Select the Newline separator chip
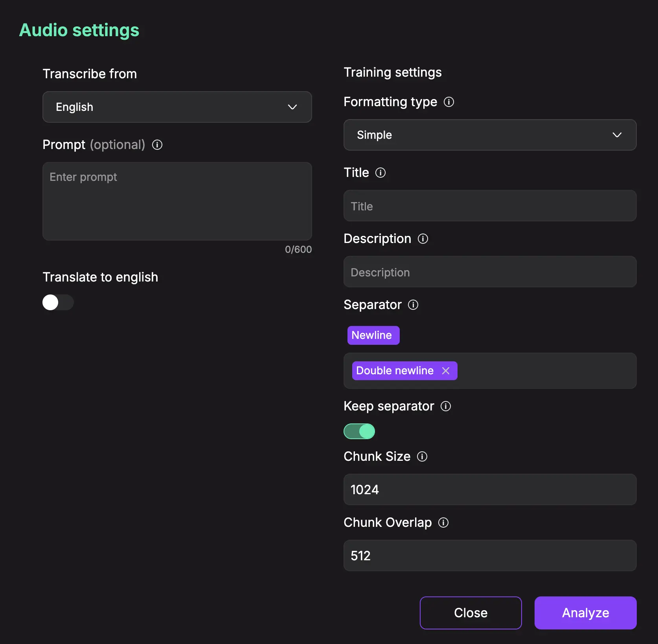The height and width of the screenshot is (644, 658). coord(373,335)
